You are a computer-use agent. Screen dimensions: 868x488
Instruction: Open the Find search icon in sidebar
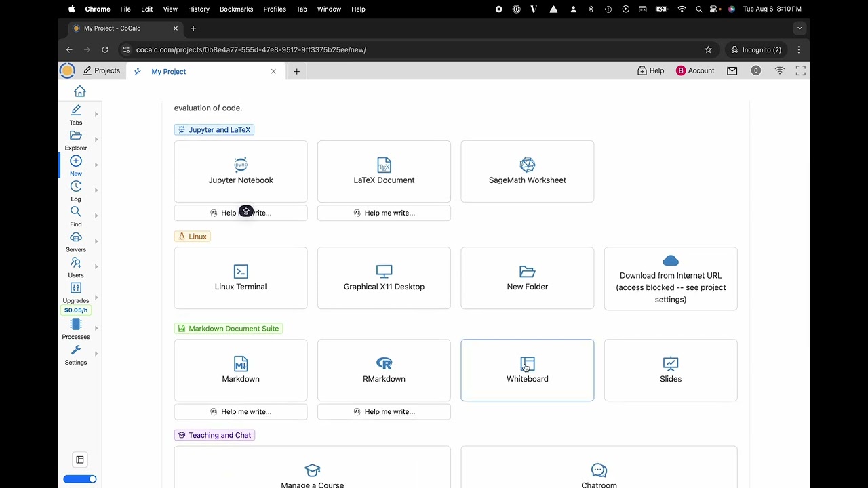click(76, 212)
